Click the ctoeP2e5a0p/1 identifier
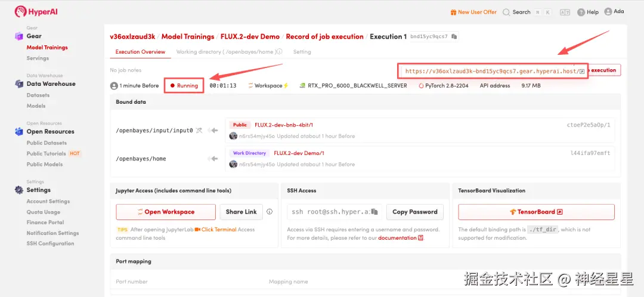This screenshot has height=297, width=644. pyautogui.click(x=589, y=125)
